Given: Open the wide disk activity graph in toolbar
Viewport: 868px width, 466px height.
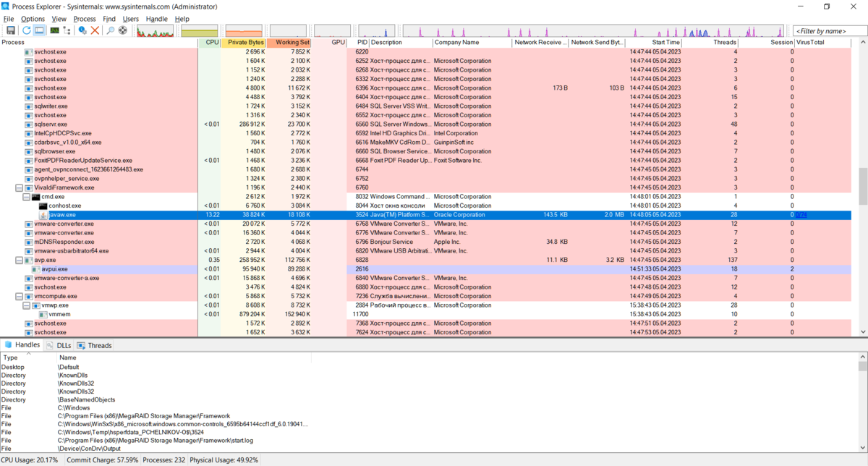Looking at the screenshot, I should (595, 30).
